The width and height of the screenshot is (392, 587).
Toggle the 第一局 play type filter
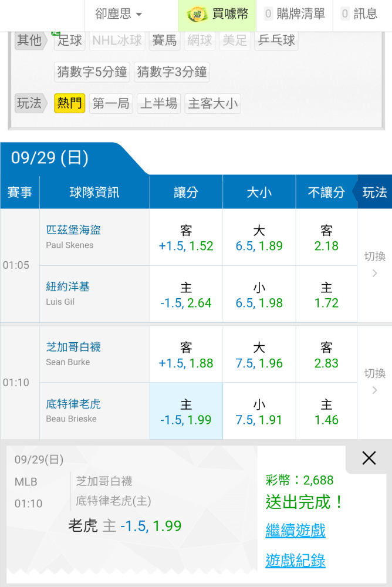pyautogui.click(x=111, y=104)
